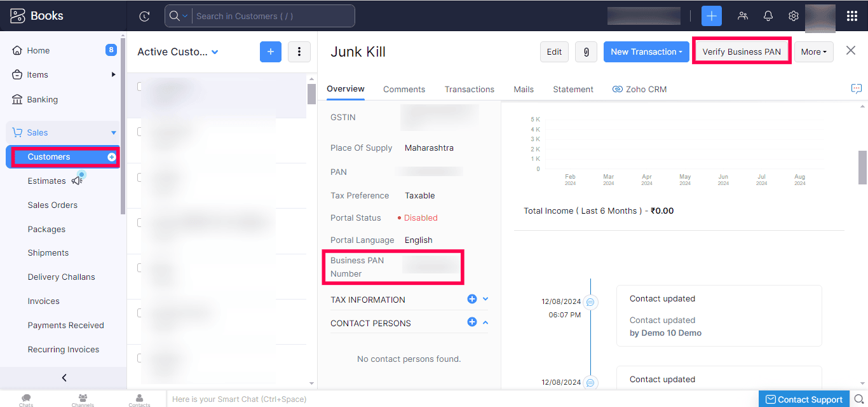Collapse the left sidebar with arrow
The height and width of the screenshot is (407, 868).
pos(64,378)
